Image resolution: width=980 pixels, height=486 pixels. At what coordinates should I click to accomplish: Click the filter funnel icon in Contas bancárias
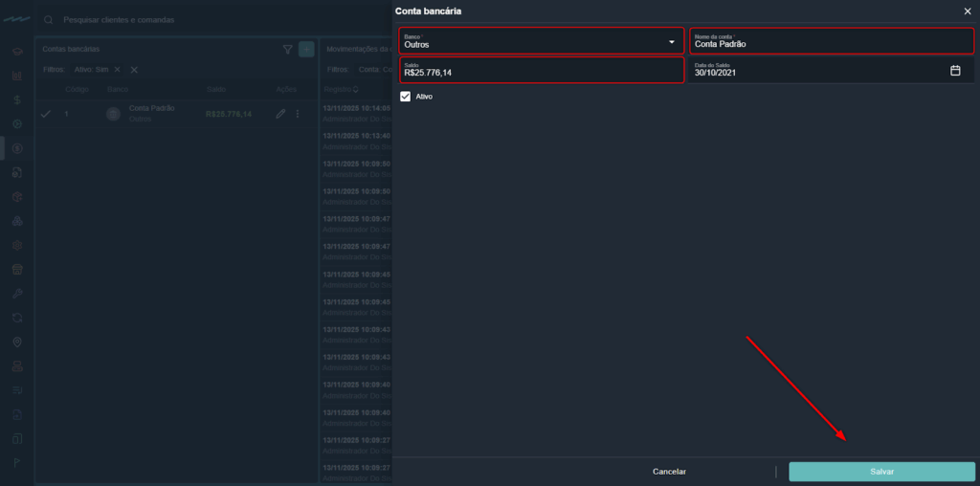point(288,49)
